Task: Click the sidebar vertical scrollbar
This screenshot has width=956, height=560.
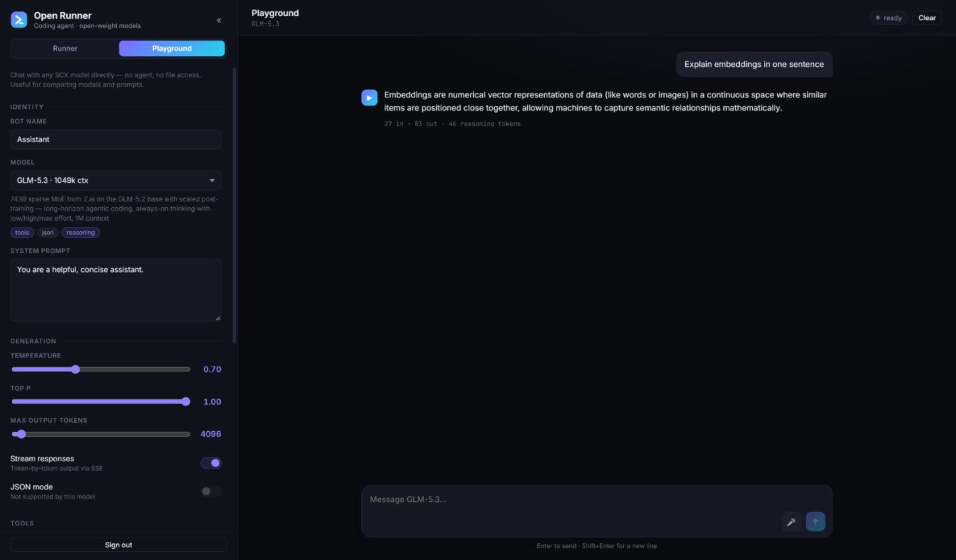Action: coord(234,205)
